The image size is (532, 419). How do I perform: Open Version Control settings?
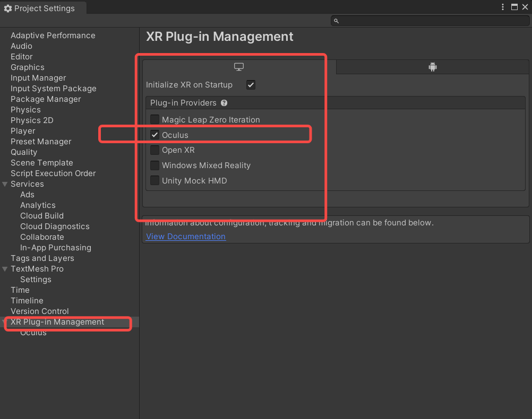click(x=40, y=311)
